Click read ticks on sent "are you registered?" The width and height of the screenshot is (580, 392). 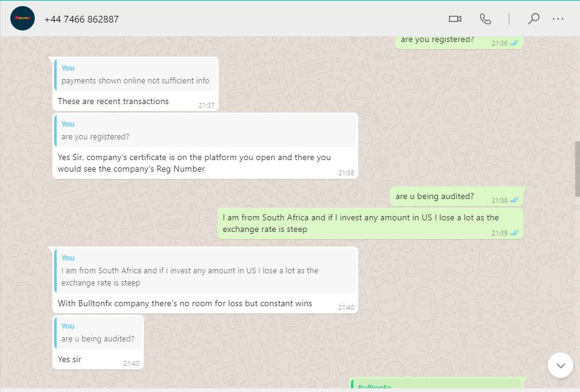point(515,43)
